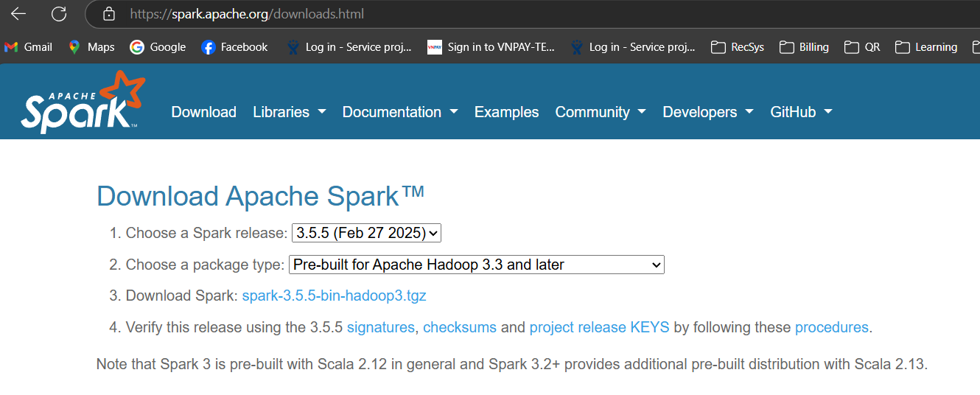Expand the Libraries navigation dropdown
This screenshot has width=980, height=395.
289,112
